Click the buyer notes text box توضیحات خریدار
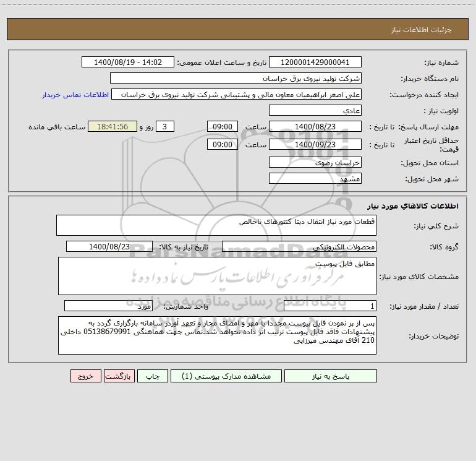Image resolution: width=476 pixels, height=461 pixels. click(x=217, y=335)
